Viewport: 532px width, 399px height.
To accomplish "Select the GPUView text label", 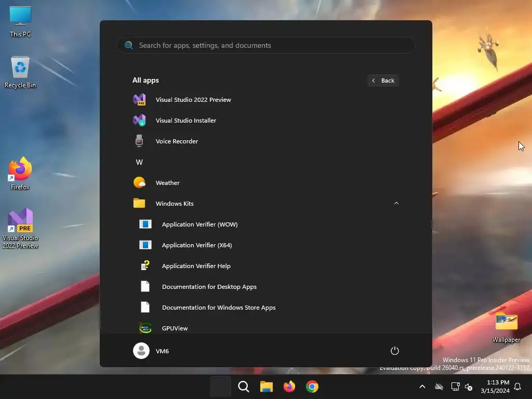I will [x=175, y=328].
